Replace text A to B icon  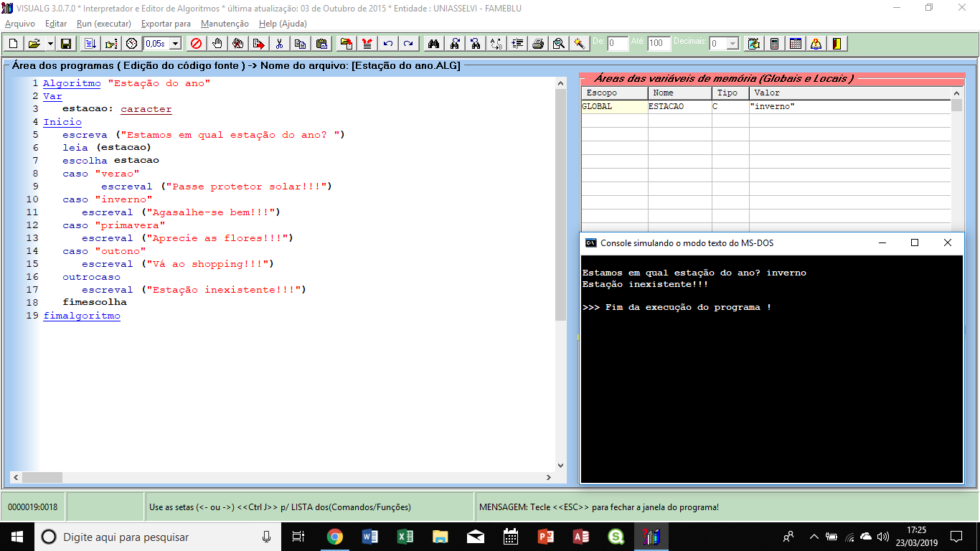(x=496, y=44)
